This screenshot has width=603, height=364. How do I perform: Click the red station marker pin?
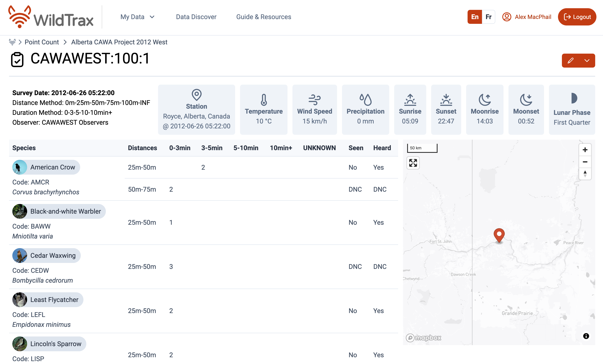click(x=499, y=234)
